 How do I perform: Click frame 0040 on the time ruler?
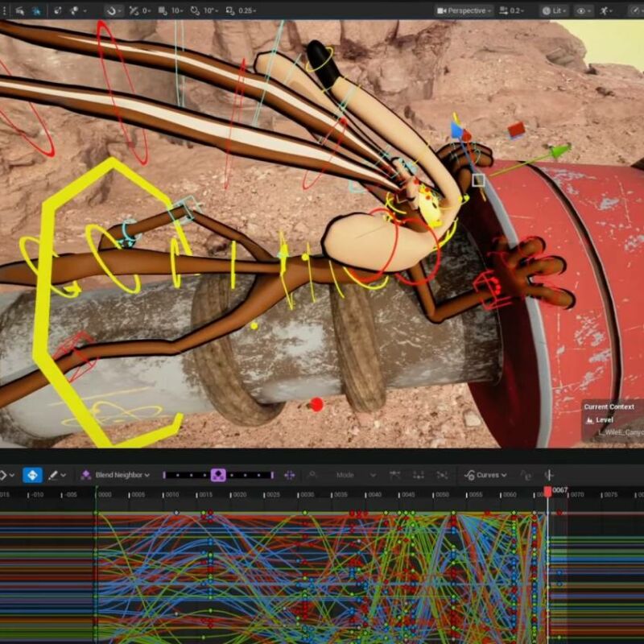coord(374,495)
